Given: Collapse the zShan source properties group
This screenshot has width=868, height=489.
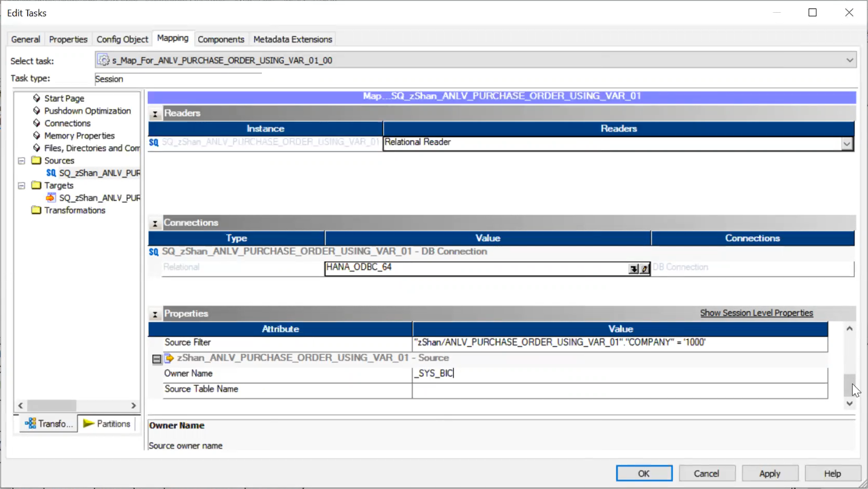Looking at the screenshot, I should pyautogui.click(x=156, y=359).
